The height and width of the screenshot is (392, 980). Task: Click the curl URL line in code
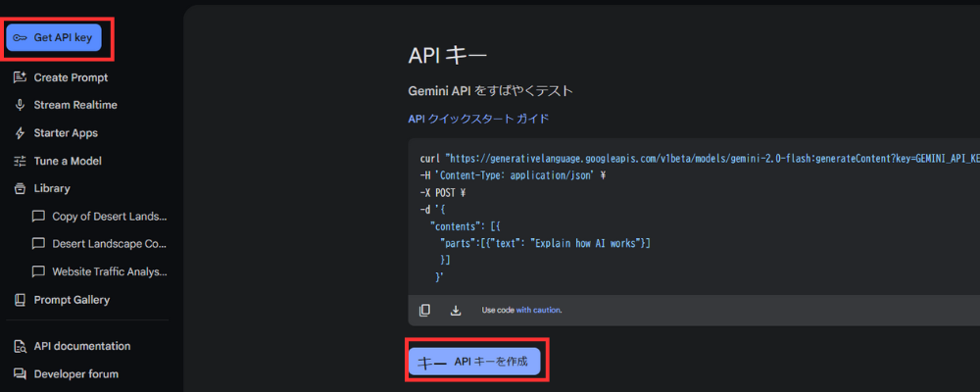tap(700, 159)
